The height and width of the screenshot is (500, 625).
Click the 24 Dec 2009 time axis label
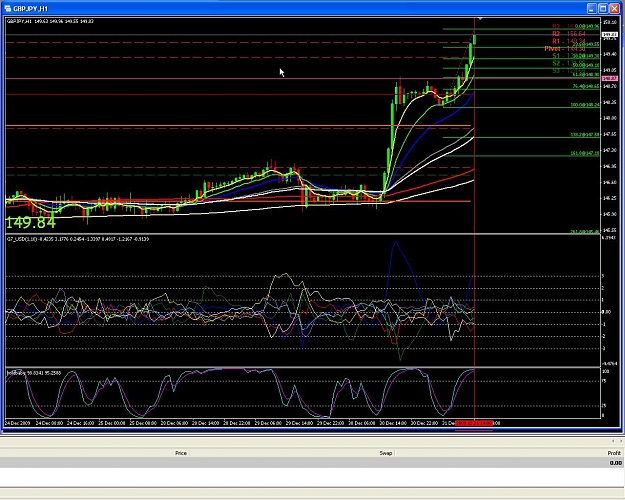click(17, 423)
